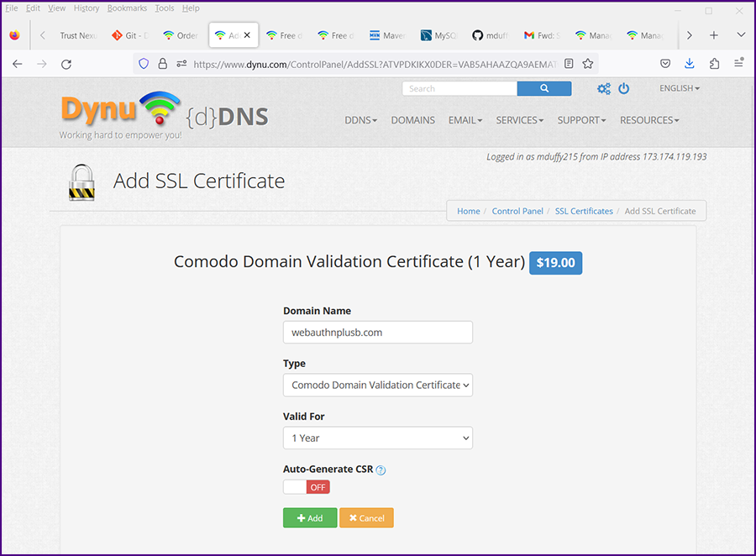The width and height of the screenshot is (756, 556).
Task: Follow the Control Panel breadcrumb link
Action: pos(517,211)
